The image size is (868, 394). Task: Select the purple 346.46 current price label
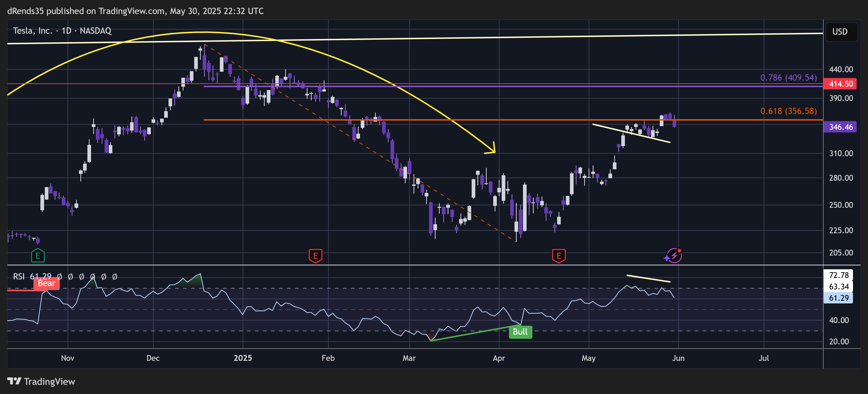(840, 127)
